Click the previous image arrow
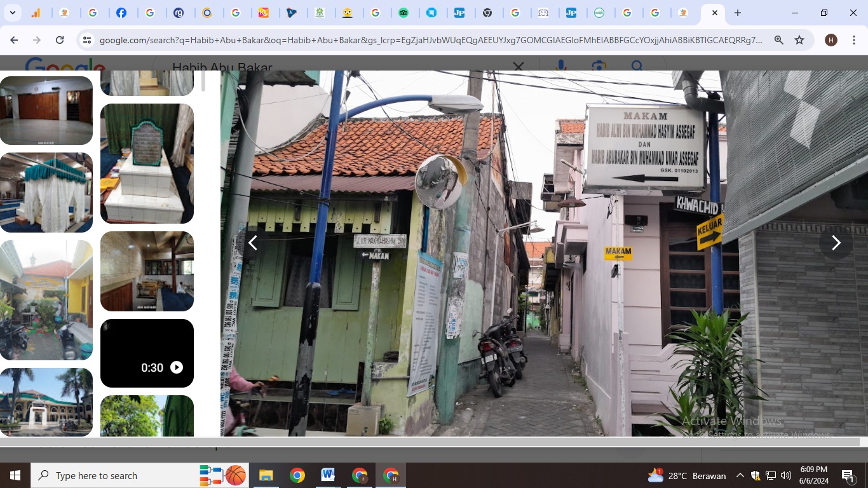Image resolution: width=868 pixels, height=488 pixels. tap(253, 243)
